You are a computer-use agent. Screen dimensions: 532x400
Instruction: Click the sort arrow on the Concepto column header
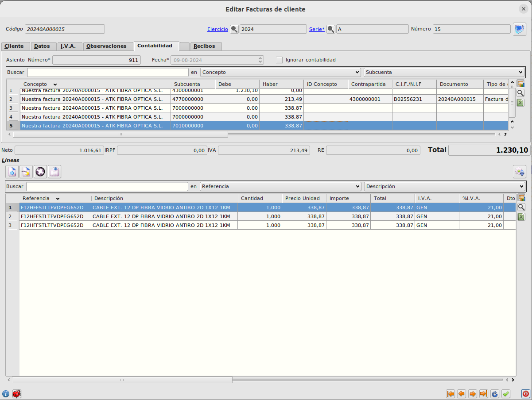[55, 85]
